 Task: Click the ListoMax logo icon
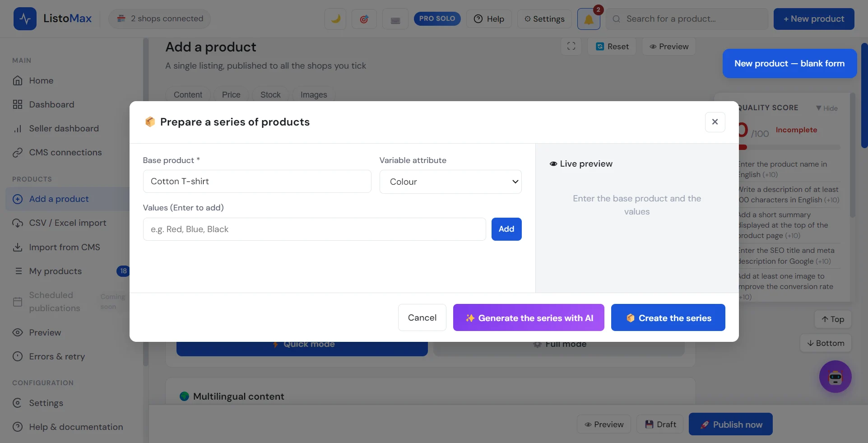coord(25,19)
